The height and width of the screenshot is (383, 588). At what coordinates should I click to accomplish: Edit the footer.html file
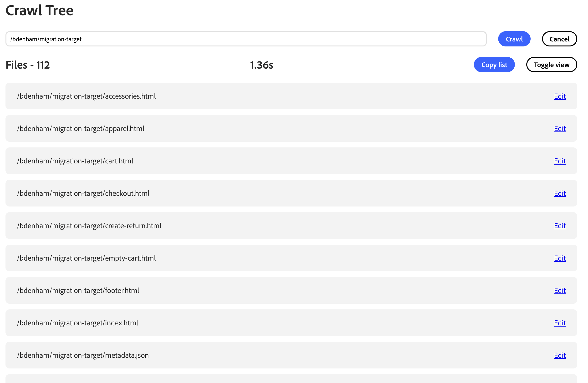(x=560, y=290)
